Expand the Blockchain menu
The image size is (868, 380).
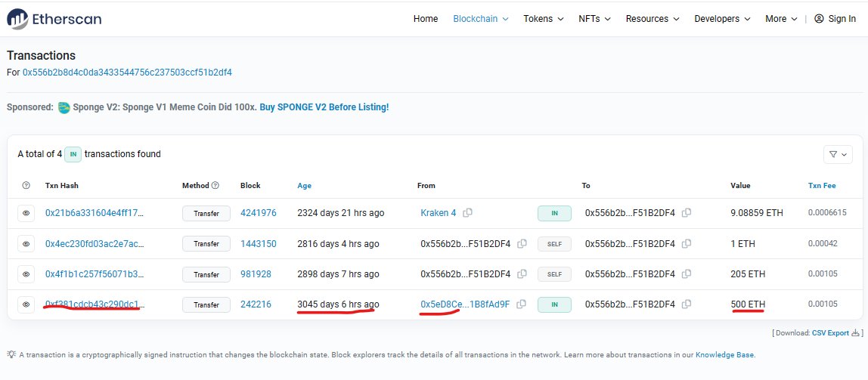[x=480, y=19]
